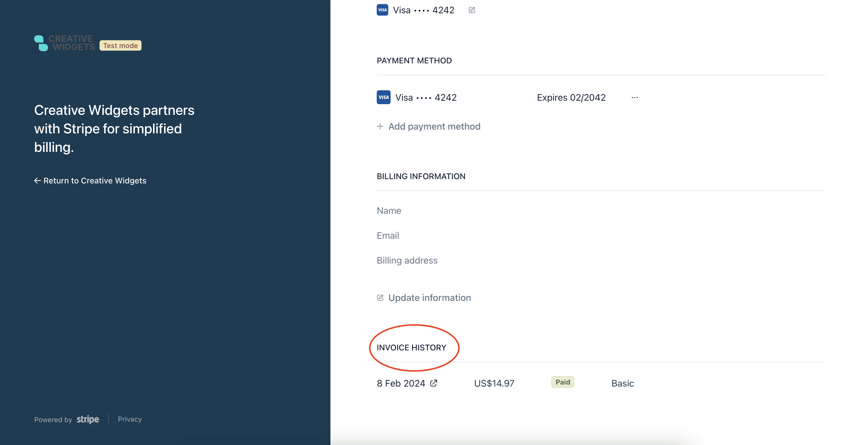Click the Powered by text in the footer

point(53,420)
